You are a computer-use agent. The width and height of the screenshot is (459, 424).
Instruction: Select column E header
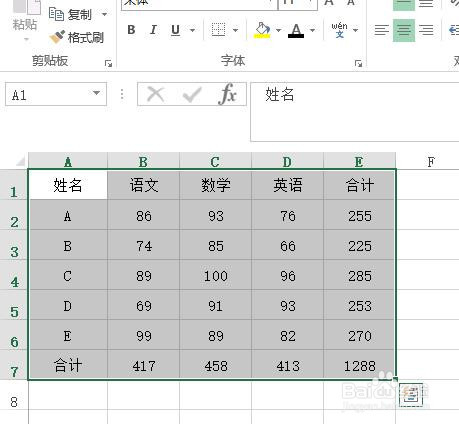tap(359, 162)
